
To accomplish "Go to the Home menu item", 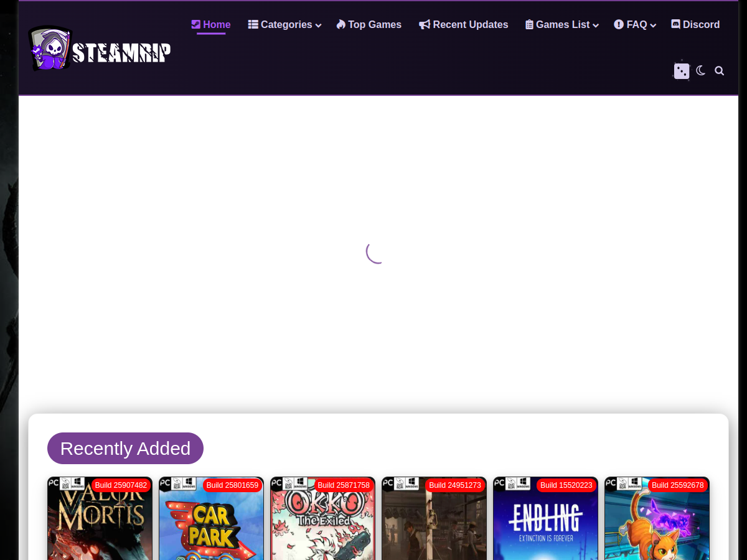I will [211, 25].
